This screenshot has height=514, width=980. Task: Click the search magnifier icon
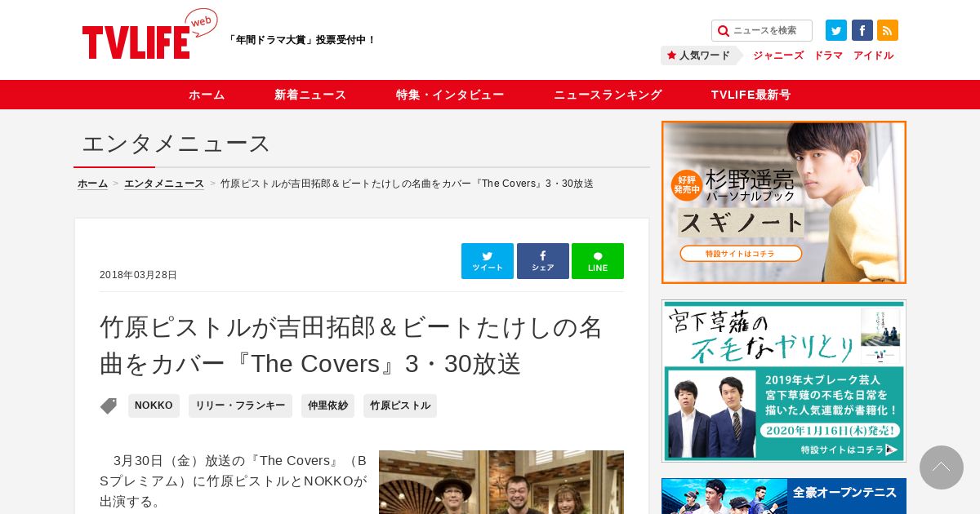pyautogui.click(x=723, y=31)
